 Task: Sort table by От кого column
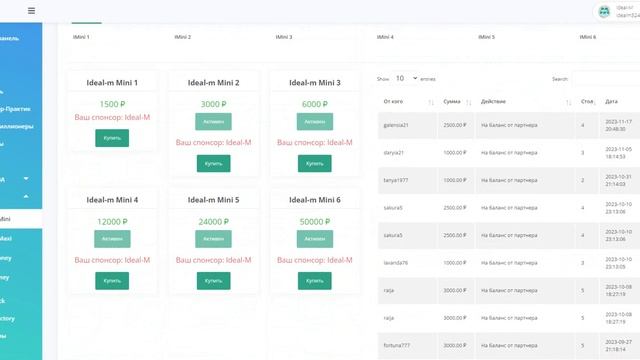click(431, 102)
